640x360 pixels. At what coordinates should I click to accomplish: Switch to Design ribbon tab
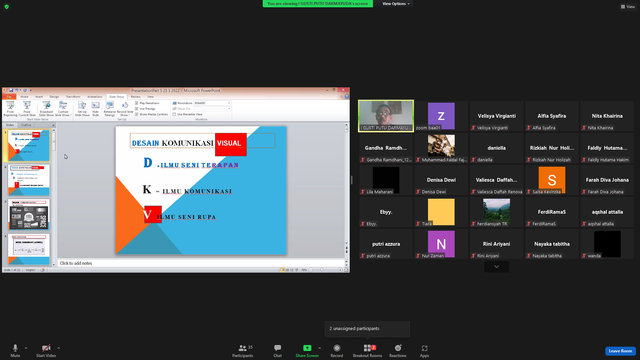[54, 97]
